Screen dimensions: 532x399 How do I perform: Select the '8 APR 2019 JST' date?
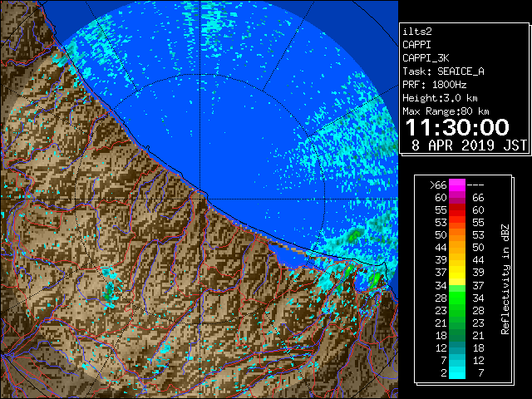(469, 145)
